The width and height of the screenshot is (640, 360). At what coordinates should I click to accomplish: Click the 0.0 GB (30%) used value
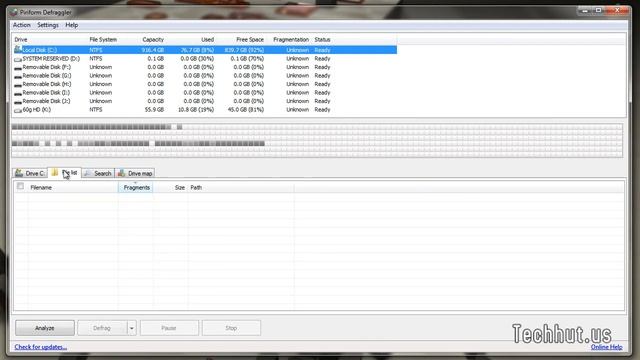pos(197,59)
